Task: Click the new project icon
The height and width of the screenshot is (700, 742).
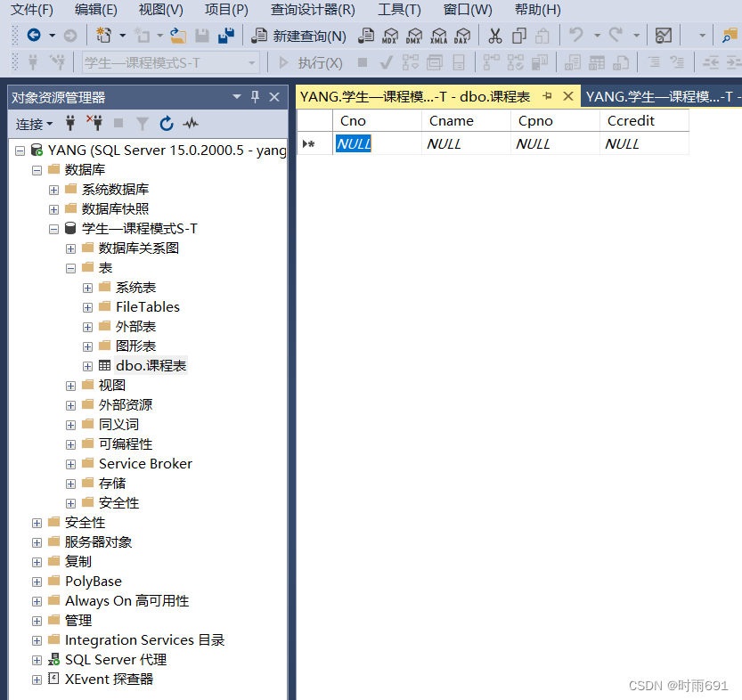Action: 103,36
